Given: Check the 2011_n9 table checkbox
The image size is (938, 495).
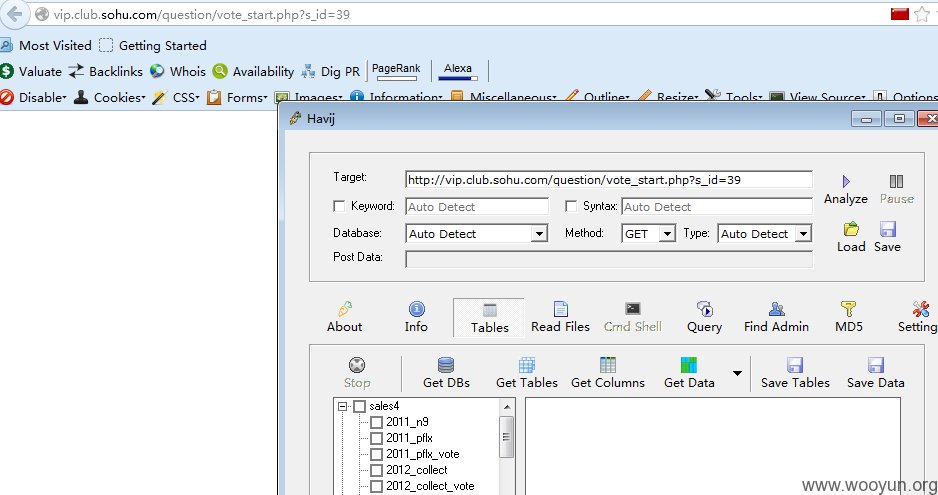Looking at the screenshot, I should click(x=376, y=422).
